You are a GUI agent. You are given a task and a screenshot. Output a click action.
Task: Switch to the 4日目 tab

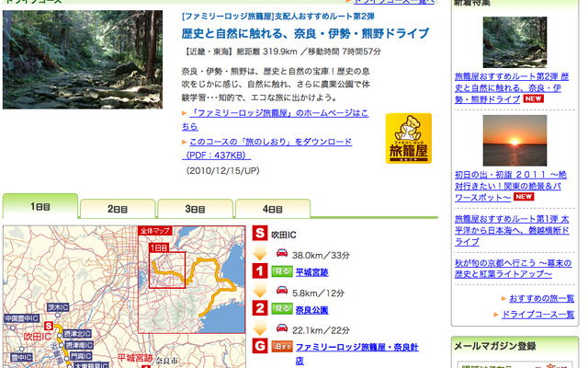coord(273,209)
